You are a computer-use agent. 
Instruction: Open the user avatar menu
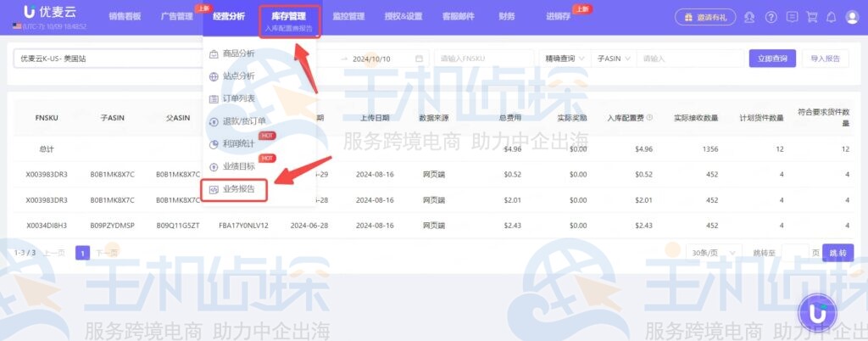852,17
